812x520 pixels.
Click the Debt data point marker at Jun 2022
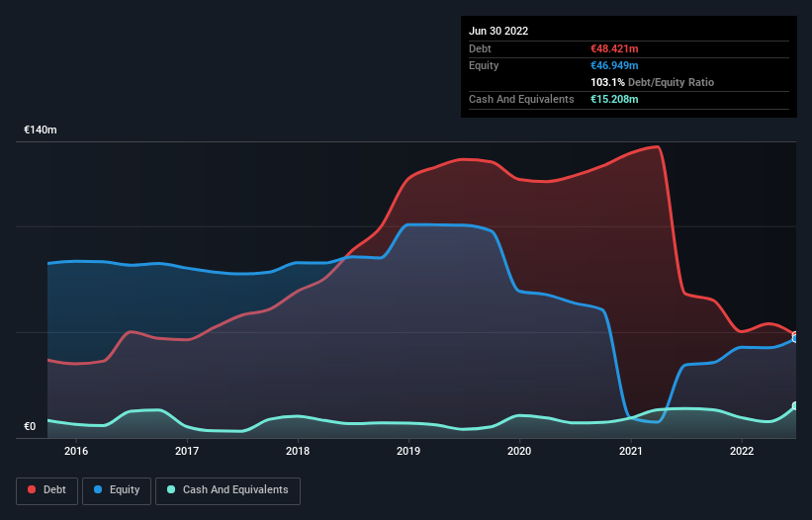(795, 335)
